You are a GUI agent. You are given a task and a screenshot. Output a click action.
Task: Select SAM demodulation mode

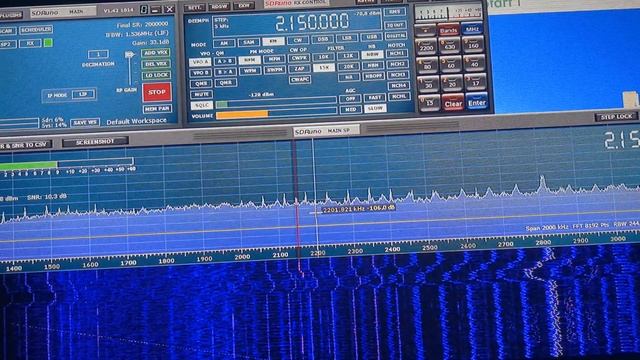tap(249, 42)
